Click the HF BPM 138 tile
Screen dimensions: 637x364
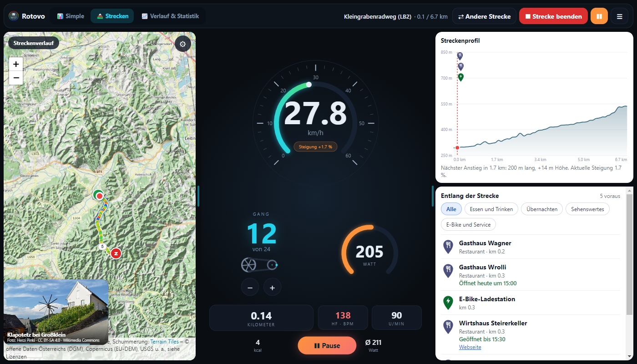(343, 318)
